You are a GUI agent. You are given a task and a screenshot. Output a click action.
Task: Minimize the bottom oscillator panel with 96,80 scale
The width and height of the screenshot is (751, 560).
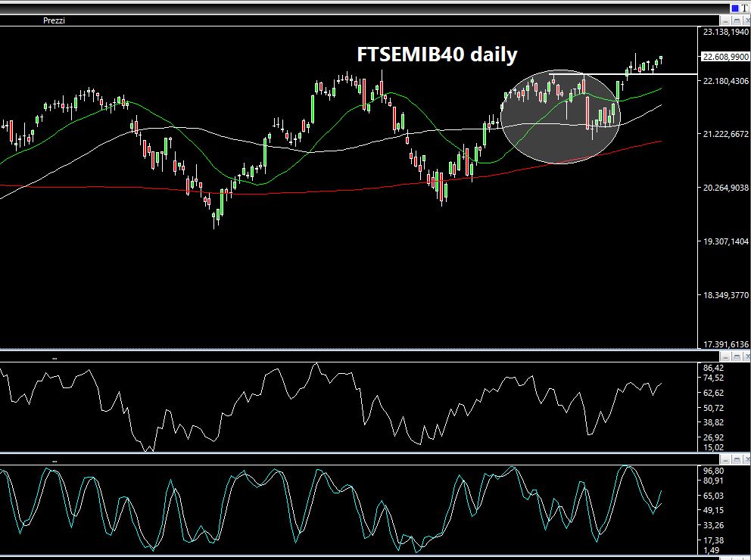(726, 459)
